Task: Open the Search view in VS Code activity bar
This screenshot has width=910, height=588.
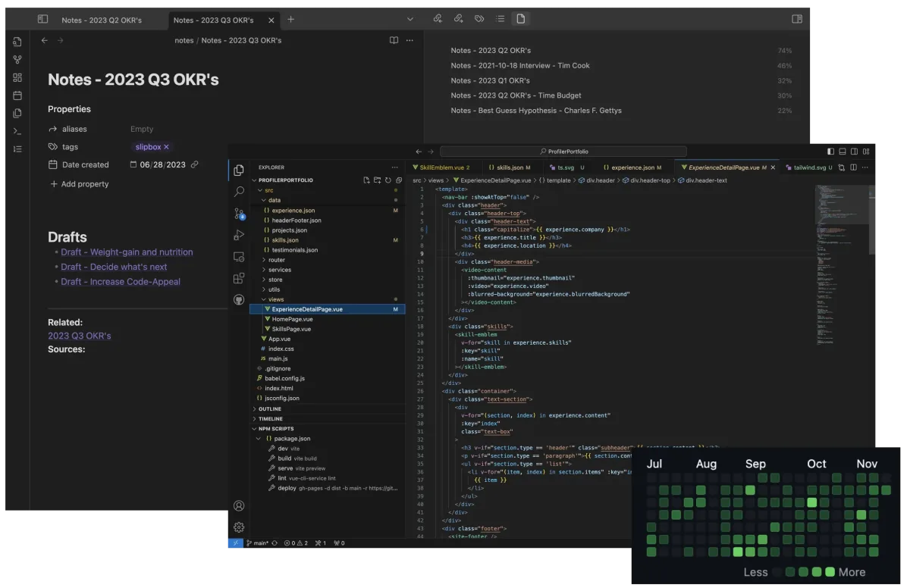Action: coord(239,192)
